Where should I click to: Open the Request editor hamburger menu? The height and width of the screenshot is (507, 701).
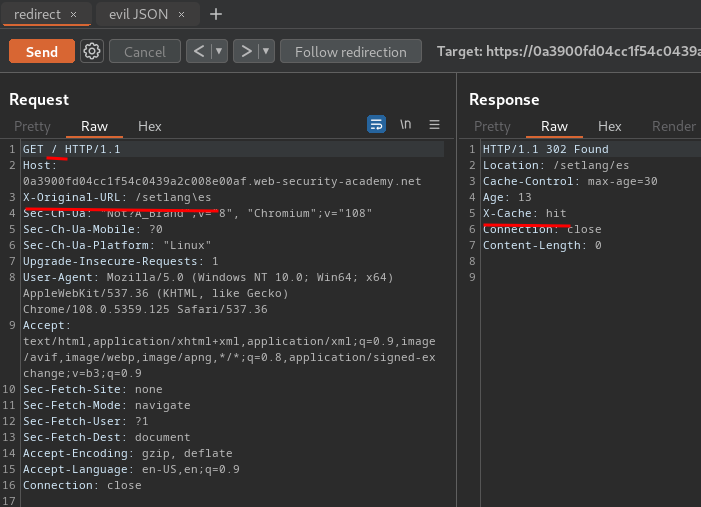click(435, 124)
